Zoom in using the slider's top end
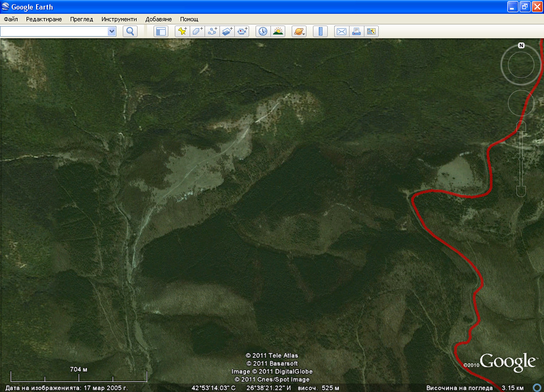Image resolution: width=544 pixels, height=392 pixels. click(x=521, y=126)
